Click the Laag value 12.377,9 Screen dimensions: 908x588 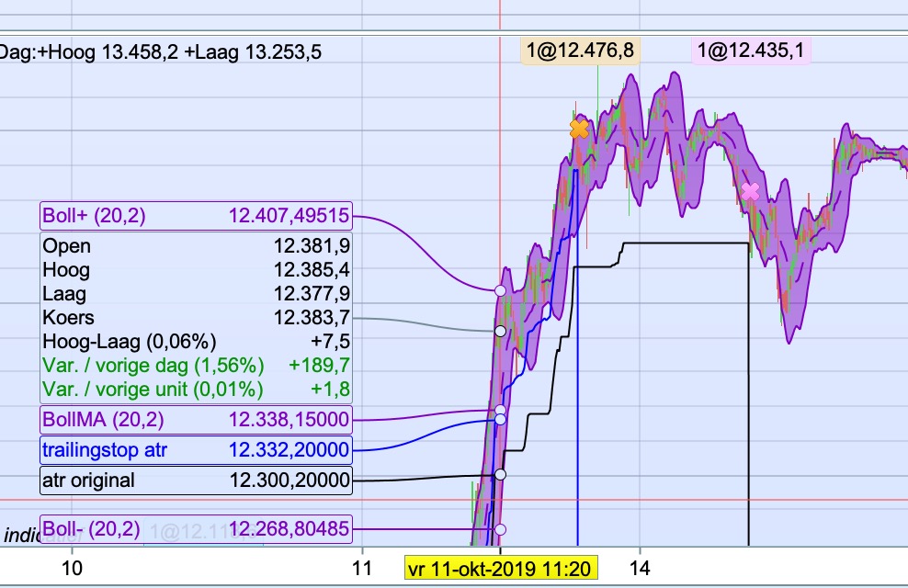312,293
